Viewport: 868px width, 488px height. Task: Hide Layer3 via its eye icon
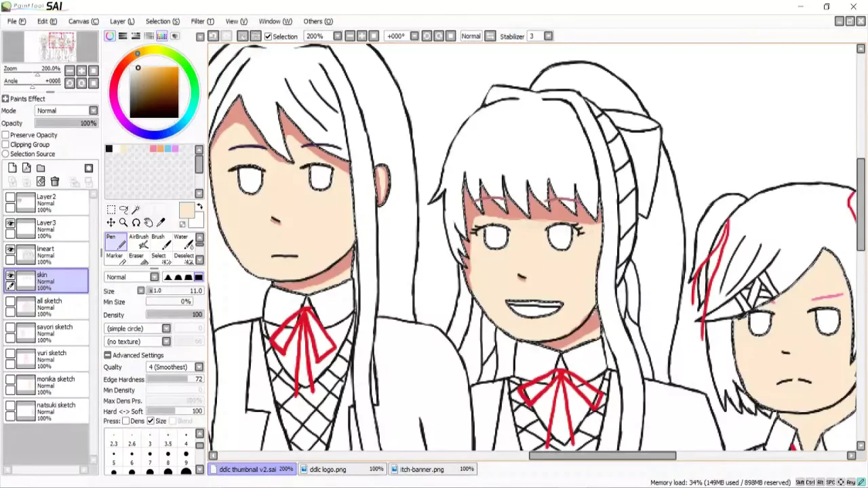click(x=10, y=223)
